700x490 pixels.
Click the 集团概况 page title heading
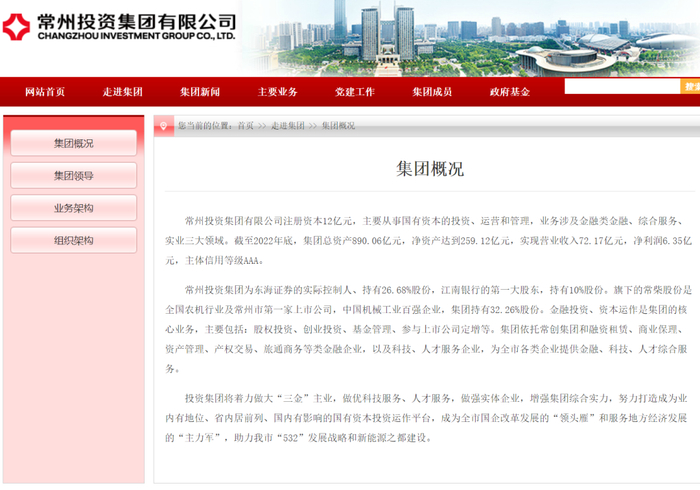pyautogui.click(x=430, y=169)
